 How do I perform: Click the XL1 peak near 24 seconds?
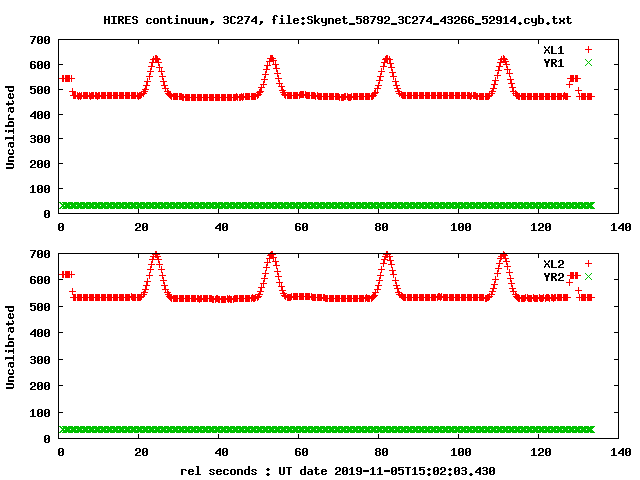pos(155,60)
